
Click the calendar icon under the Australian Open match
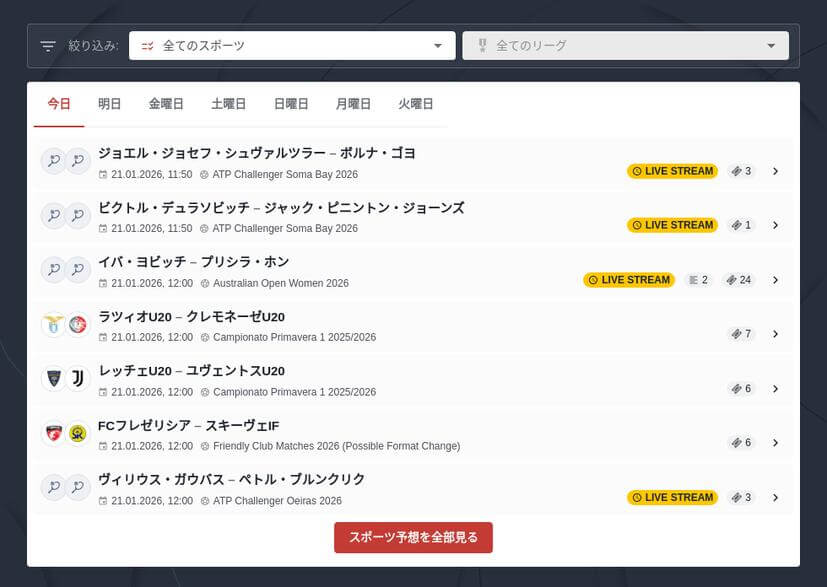pos(105,283)
